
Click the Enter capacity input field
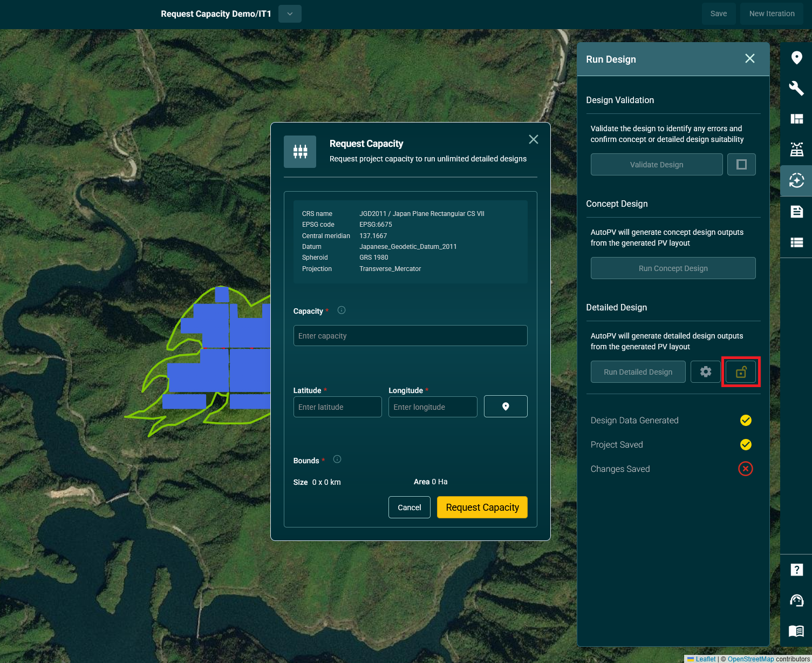[410, 336]
